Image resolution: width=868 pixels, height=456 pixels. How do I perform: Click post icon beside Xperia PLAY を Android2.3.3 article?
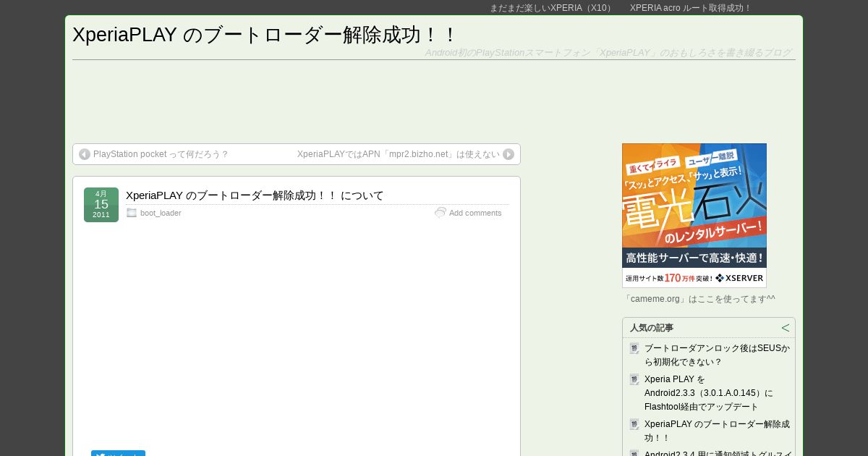634,379
